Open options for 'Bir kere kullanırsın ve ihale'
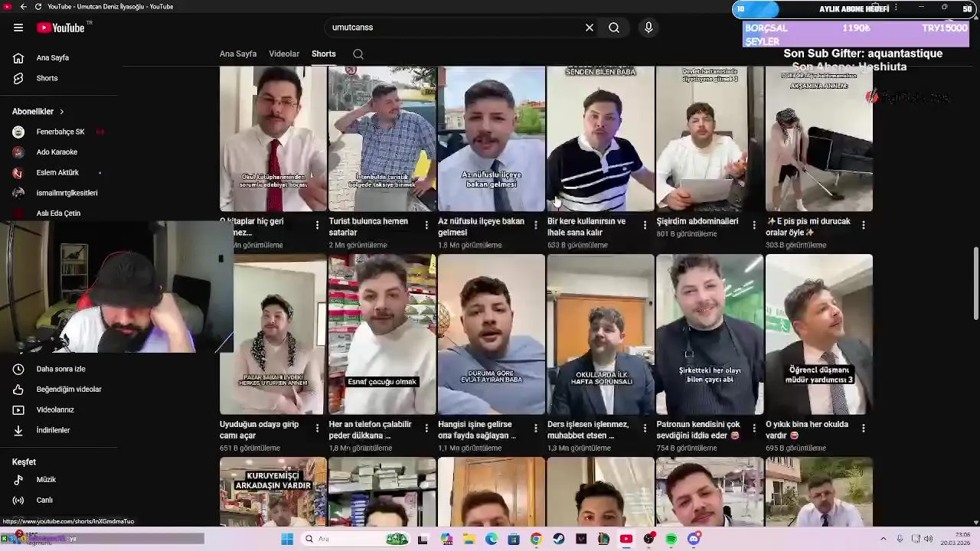Image resolution: width=980 pixels, height=551 pixels. 645,225
